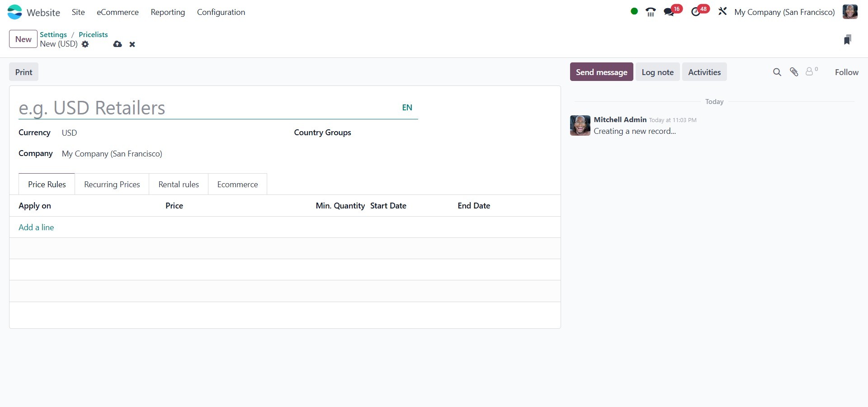Screen dimensions: 868x407
Task: Toggle the Follow button
Action: coord(846,72)
